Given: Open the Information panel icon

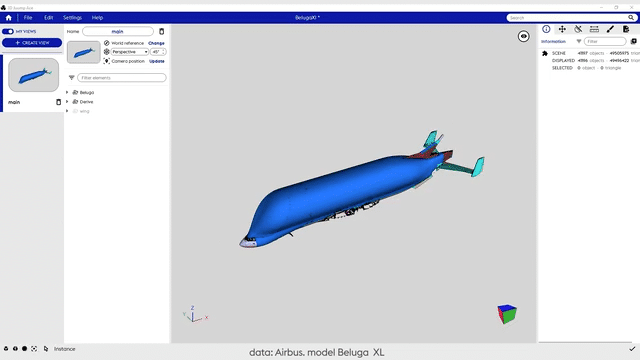Looking at the screenshot, I should [546, 29].
